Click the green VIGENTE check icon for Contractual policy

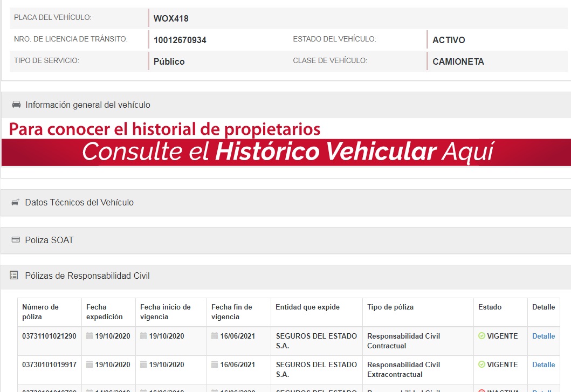481,336
